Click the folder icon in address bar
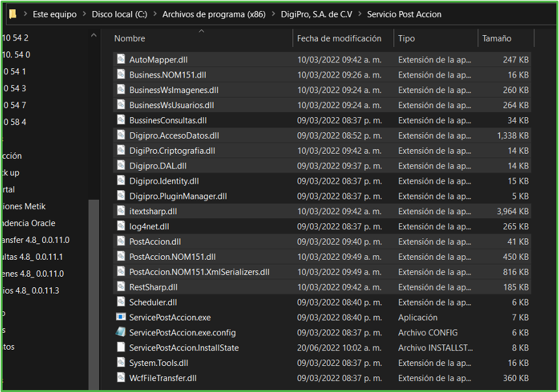The image size is (559, 392). (12, 14)
